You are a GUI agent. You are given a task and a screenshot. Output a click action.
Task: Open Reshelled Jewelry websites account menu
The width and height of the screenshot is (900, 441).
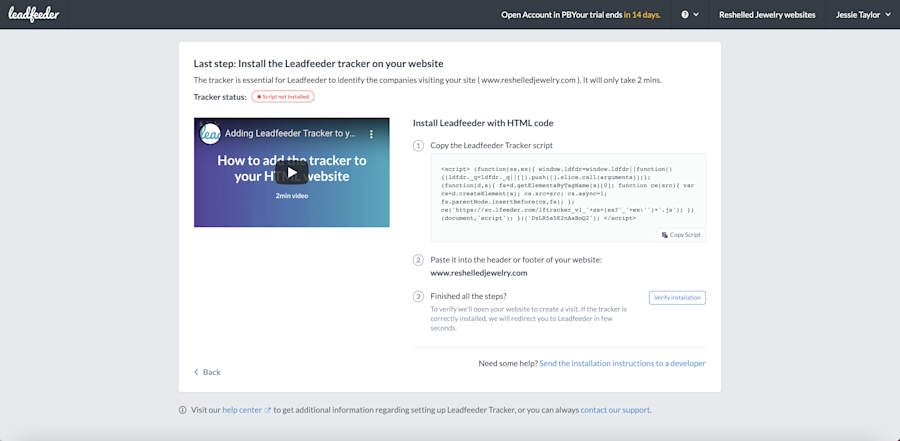(767, 15)
